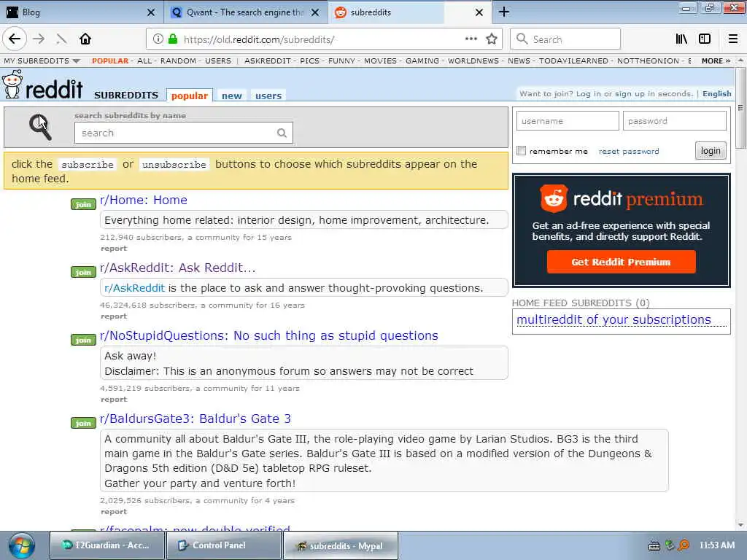Viewport: 747px width, 560px height.
Task: Open a new tab with plus icon
Action: (x=503, y=12)
